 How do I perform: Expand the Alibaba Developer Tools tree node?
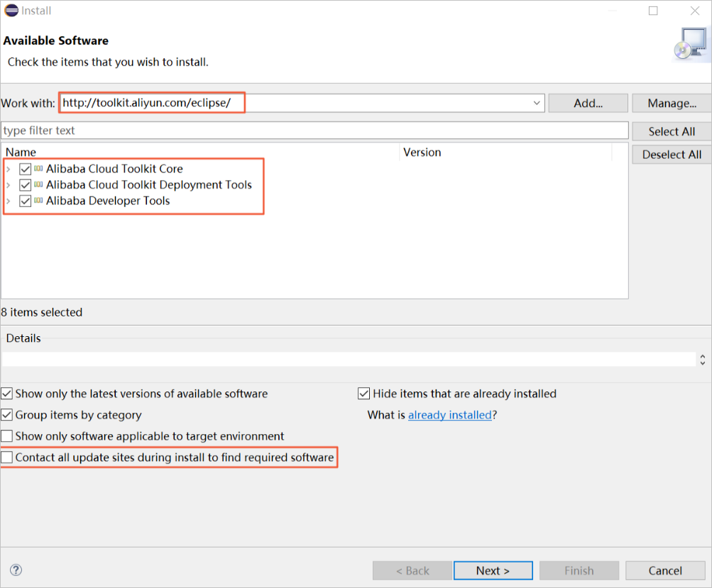coord(9,201)
